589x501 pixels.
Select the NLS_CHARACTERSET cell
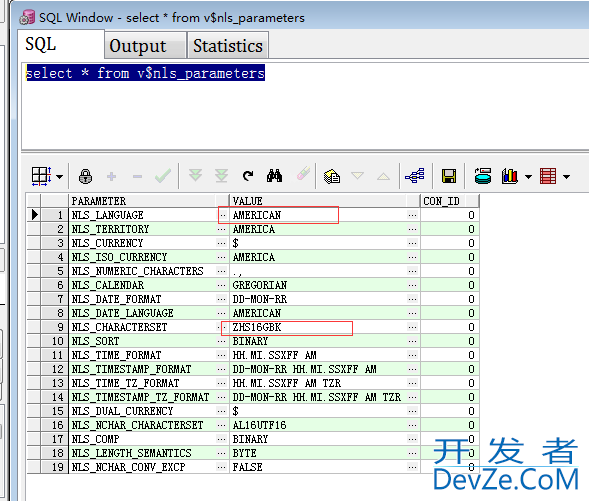pyautogui.click(x=148, y=327)
